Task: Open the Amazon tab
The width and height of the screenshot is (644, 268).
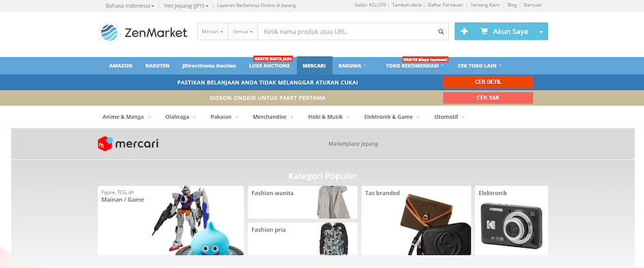Action: [121, 65]
